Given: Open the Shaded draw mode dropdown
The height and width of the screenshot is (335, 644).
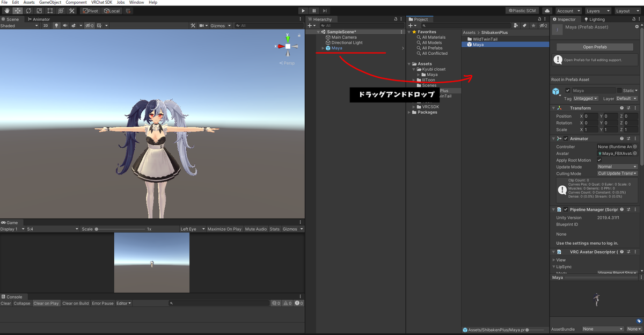Looking at the screenshot, I should pyautogui.click(x=20, y=26).
